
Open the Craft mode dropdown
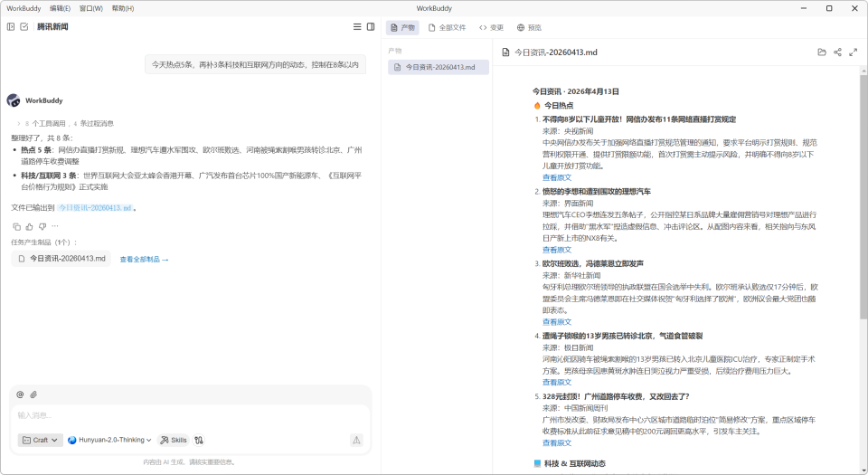tap(41, 440)
